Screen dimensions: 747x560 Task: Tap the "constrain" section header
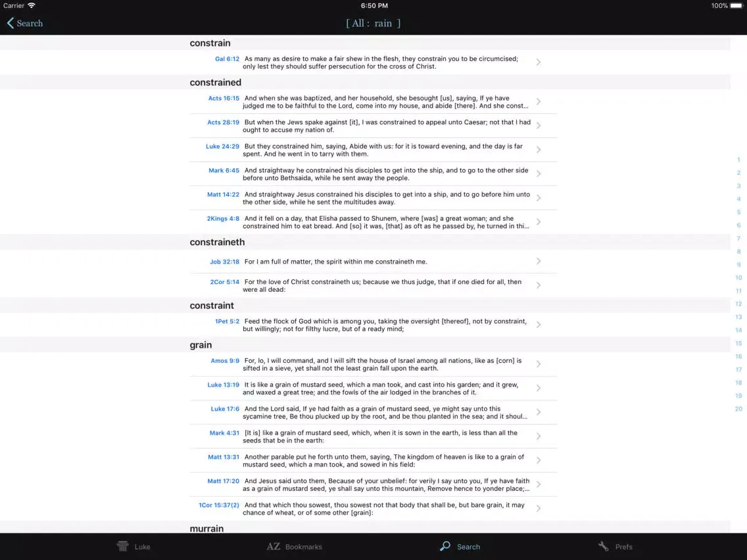(210, 43)
